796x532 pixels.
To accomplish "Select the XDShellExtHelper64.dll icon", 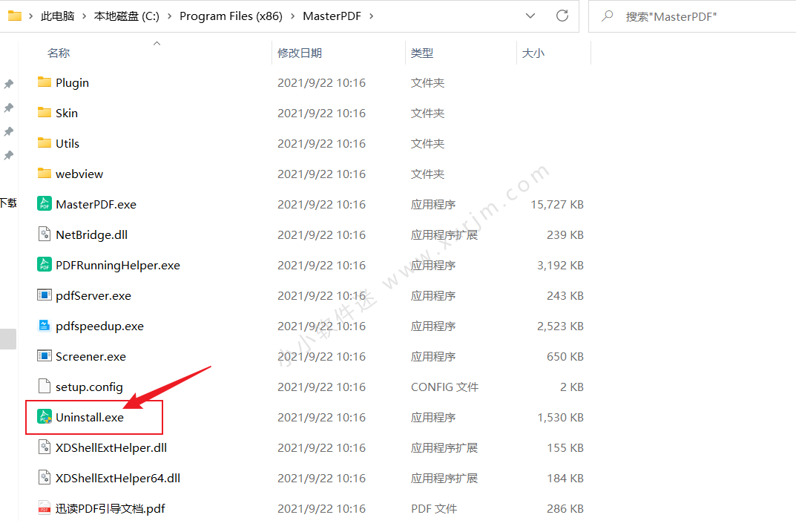I will click(x=45, y=478).
